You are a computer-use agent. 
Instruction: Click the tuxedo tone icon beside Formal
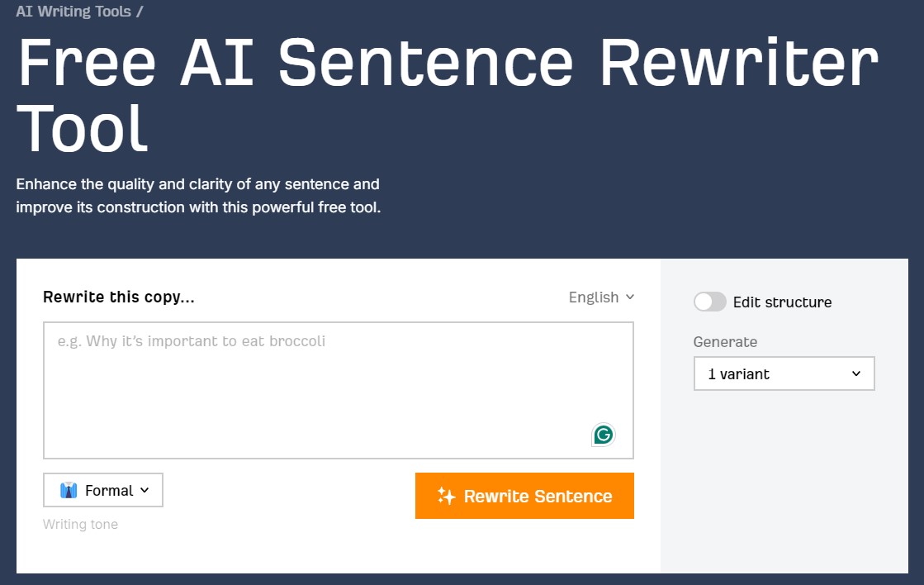(x=70, y=489)
